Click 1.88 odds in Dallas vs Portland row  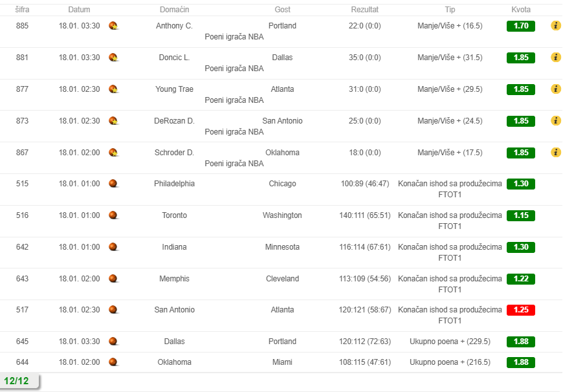[x=521, y=342]
